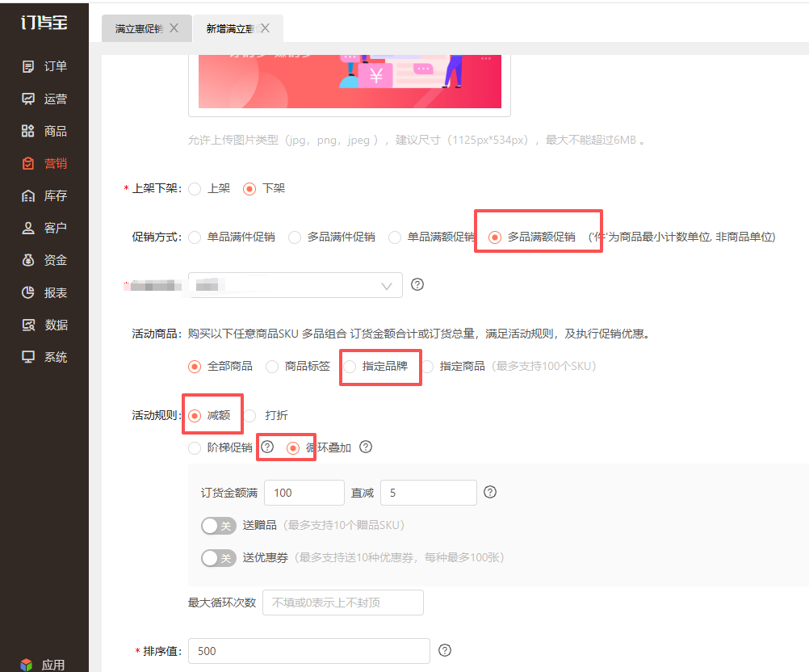Viewport: 809px width, 672px height.
Task: Click the 运营 chart icon in sidebar
Action: coord(28,99)
